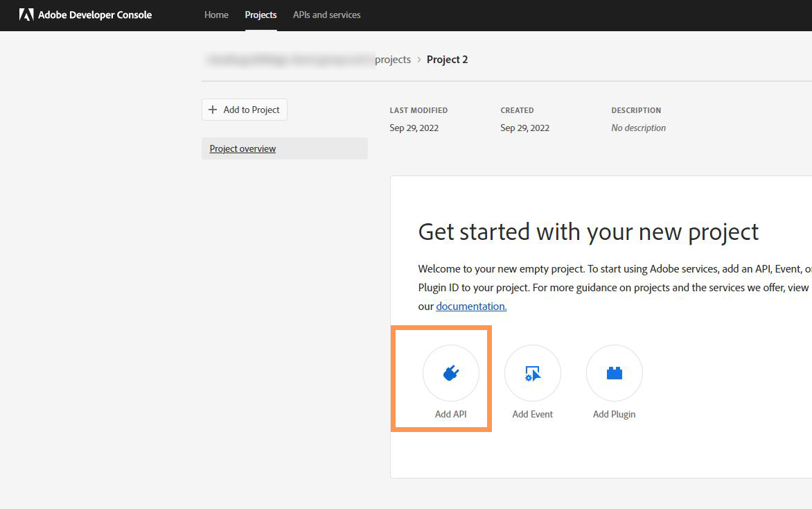Image resolution: width=812 pixels, height=509 pixels.
Task: Click the breadcrumb chevron separator
Action: [x=419, y=60]
